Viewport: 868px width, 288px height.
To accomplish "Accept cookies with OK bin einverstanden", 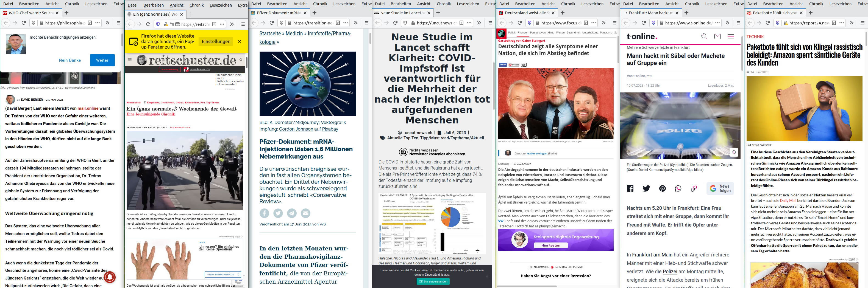I will tap(433, 281).
